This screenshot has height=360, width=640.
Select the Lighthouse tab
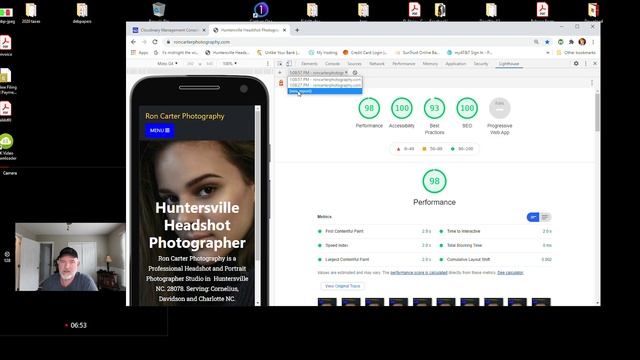[509, 64]
